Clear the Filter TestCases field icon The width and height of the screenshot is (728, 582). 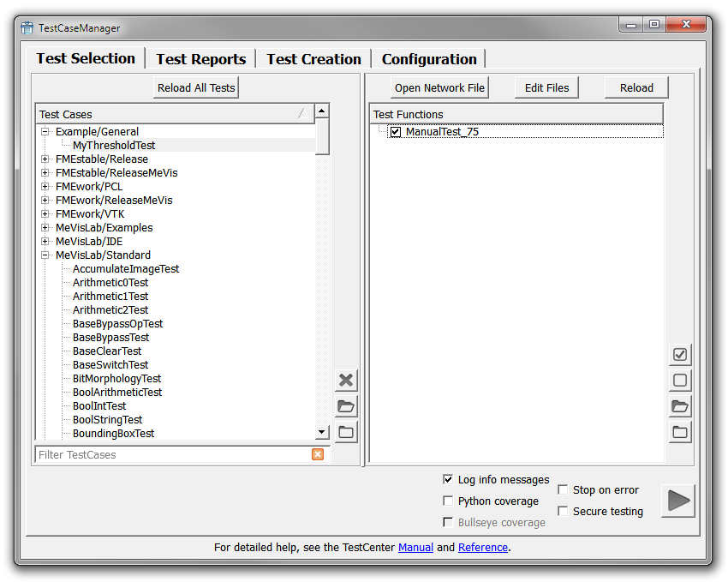[318, 454]
